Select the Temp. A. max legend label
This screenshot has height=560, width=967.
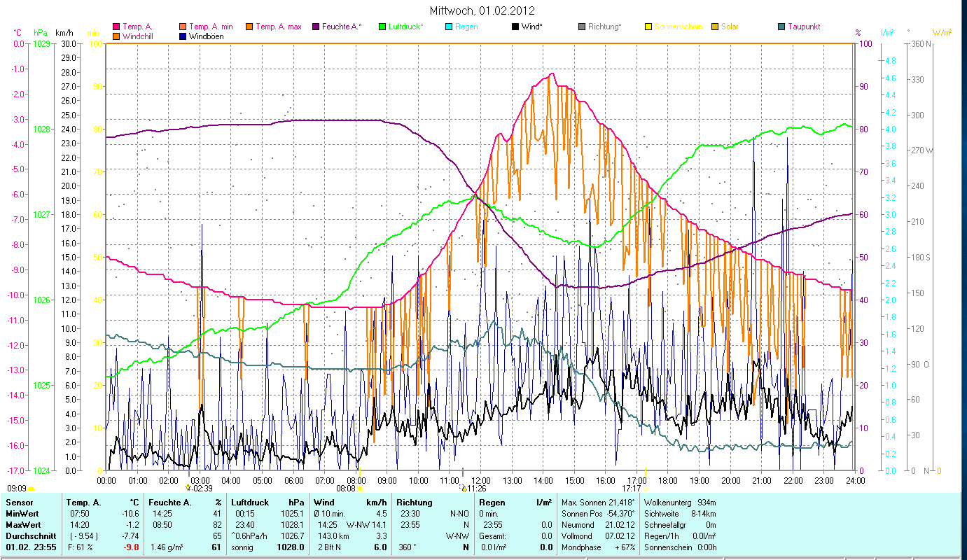point(278,27)
